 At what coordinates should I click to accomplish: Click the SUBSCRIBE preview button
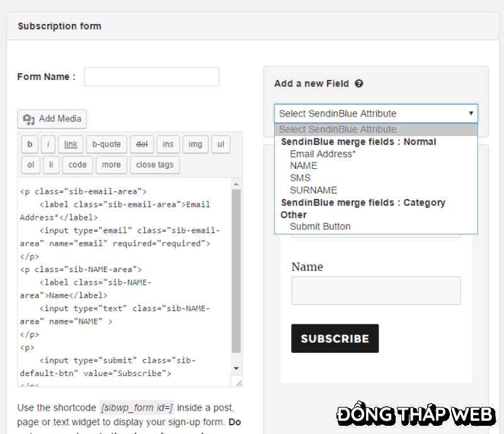[x=335, y=338]
